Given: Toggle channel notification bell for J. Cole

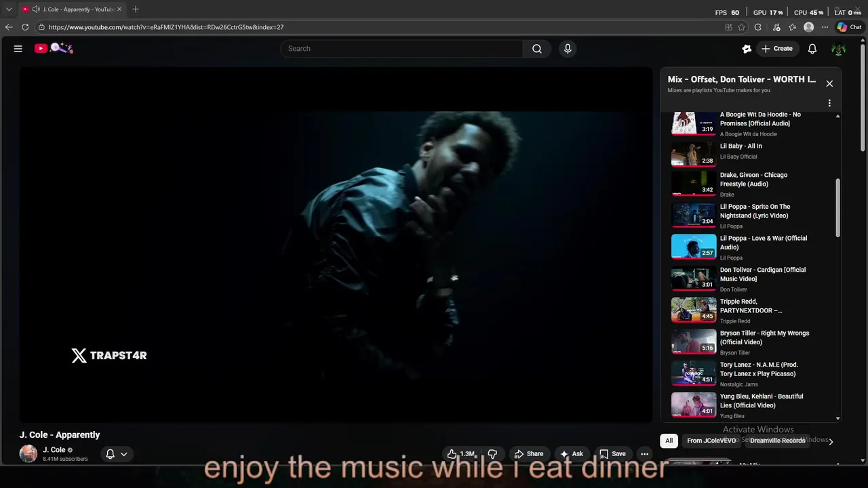Looking at the screenshot, I should (111, 454).
